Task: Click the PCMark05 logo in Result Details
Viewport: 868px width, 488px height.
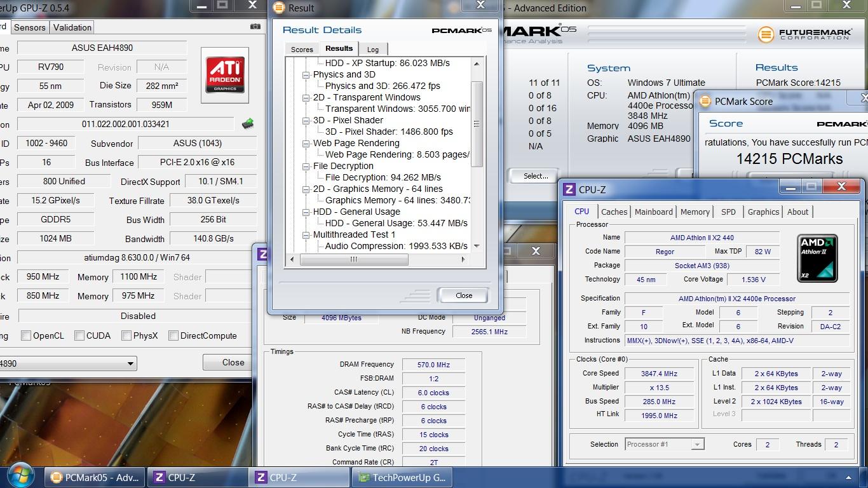Action: click(461, 30)
